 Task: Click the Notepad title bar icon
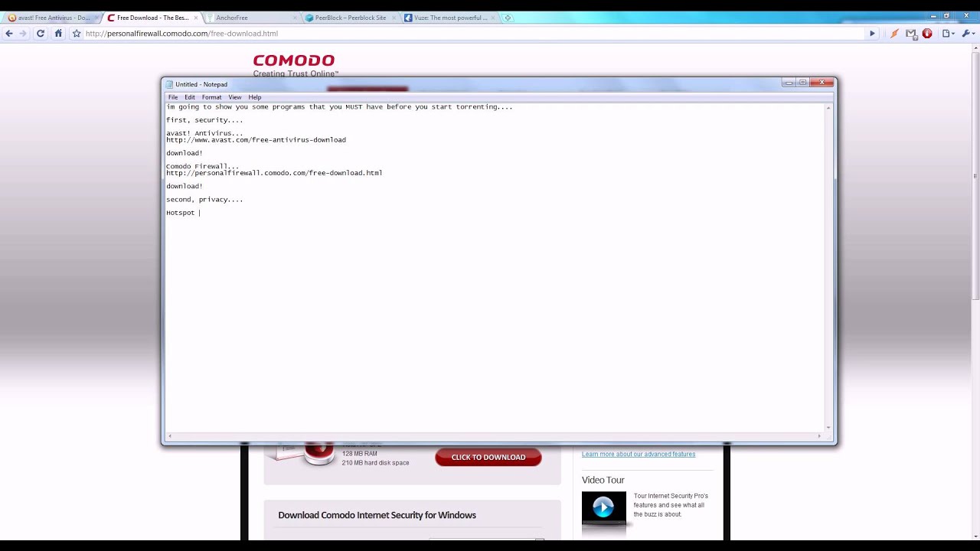pyautogui.click(x=170, y=84)
